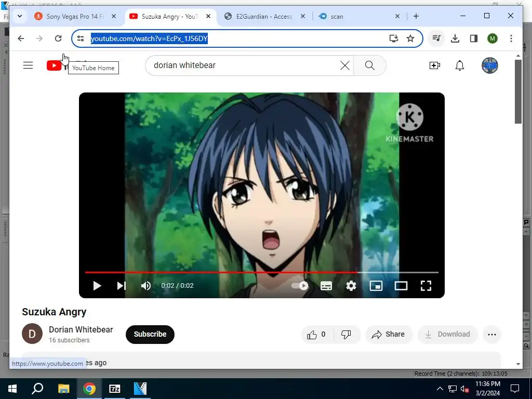Open the tab search dropdown arrow

[20, 16]
